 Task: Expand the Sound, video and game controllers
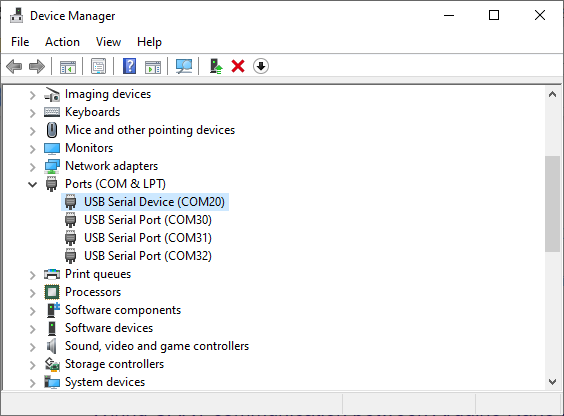click(32, 347)
